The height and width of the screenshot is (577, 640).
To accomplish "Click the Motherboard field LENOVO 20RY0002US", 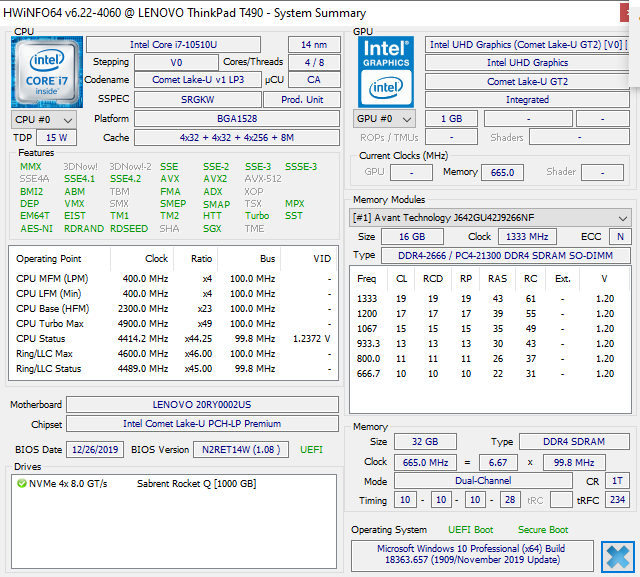I will click(x=202, y=404).
